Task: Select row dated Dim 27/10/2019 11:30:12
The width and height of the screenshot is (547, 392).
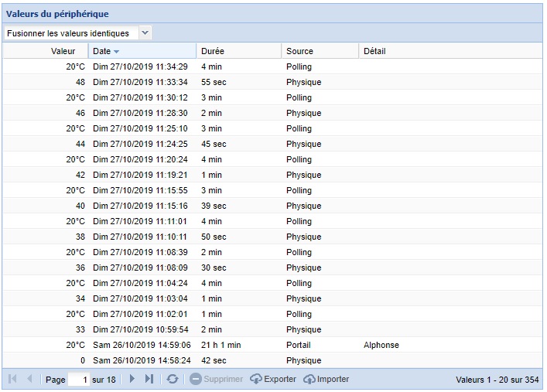Action: (272, 97)
